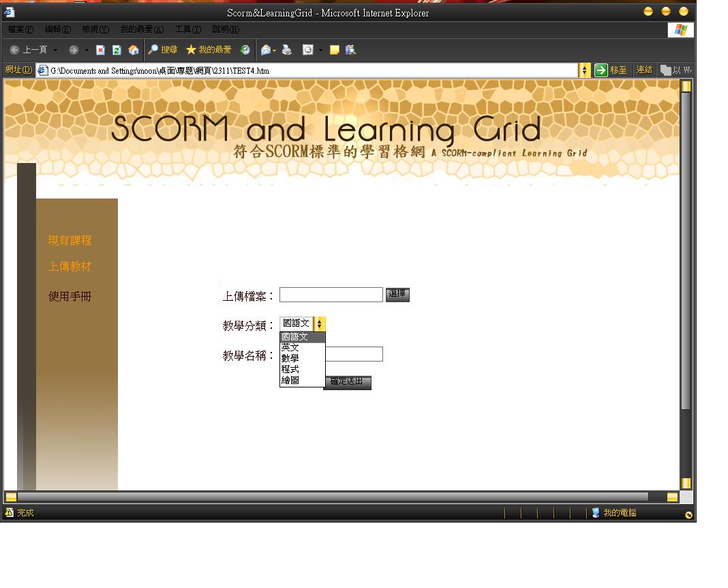Image resolution: width=728 pixels, height=588 pixels.
Task: Click the Refresh page icon
Action: coord(117,50)
